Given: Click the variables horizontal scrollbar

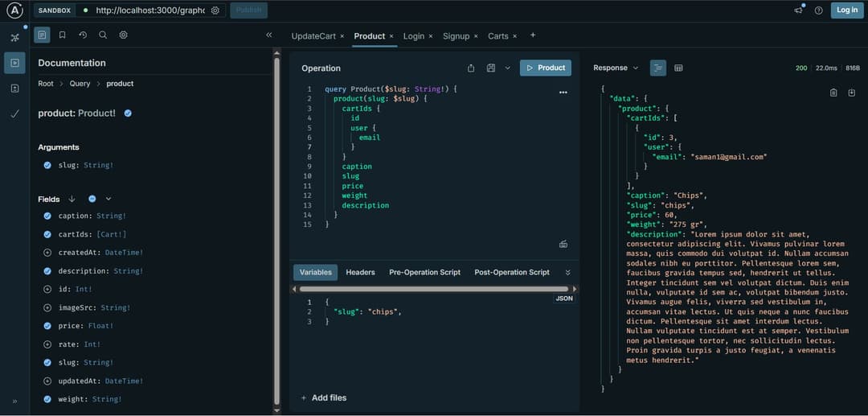Looking at the screenshot, I should [433, 289].
